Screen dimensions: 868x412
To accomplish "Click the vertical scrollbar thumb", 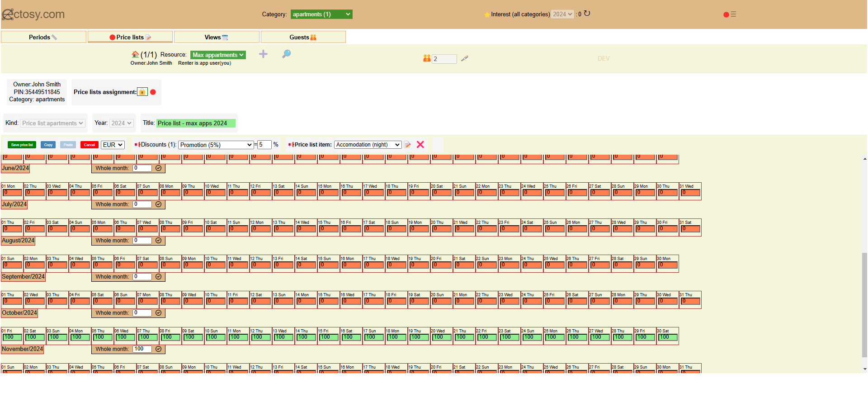I will (x=864, y=305).
